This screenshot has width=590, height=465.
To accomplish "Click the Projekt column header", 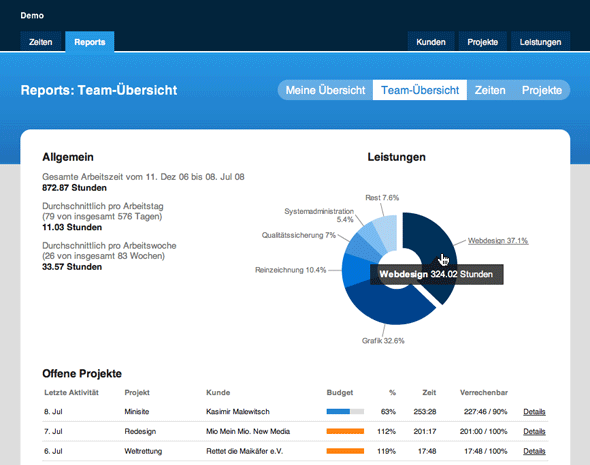I will click(x=137, y=392).
